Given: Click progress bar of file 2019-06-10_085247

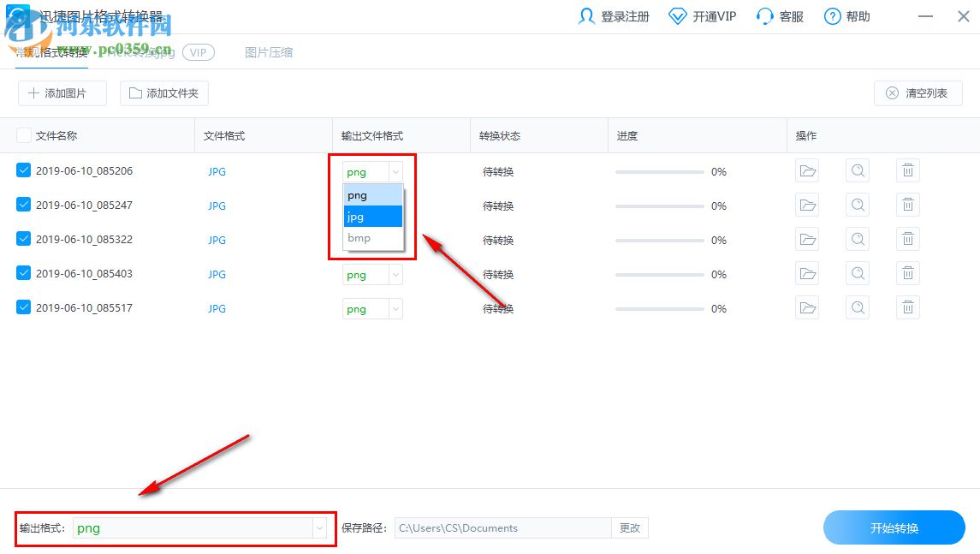Looking at the screenshot, I should pyautogui.click(x=659, y=206).
